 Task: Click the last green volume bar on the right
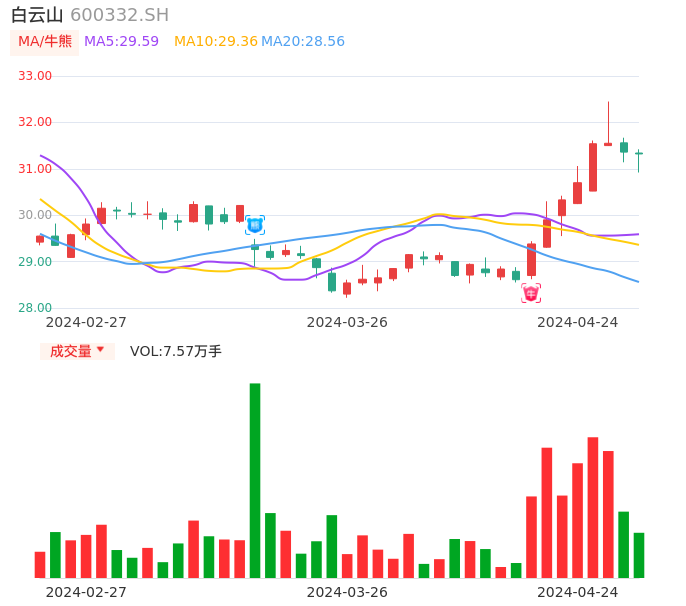pyautogui.click(x=639, y=555)
